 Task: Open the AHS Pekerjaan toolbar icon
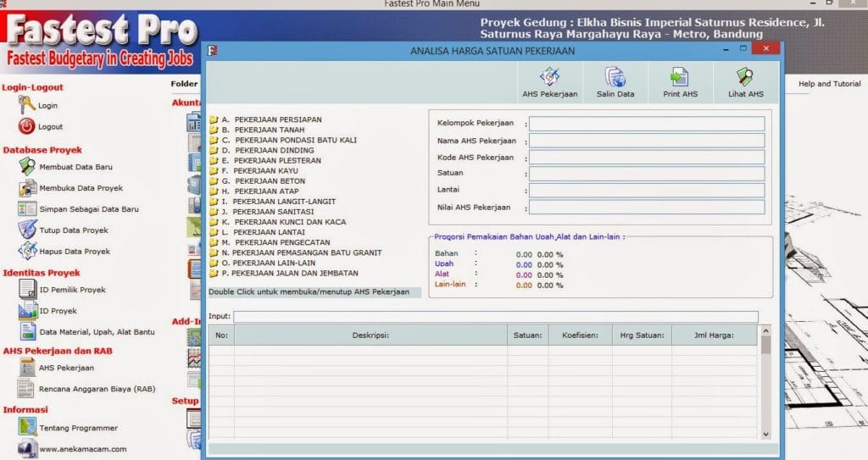(x=549, y=76)
